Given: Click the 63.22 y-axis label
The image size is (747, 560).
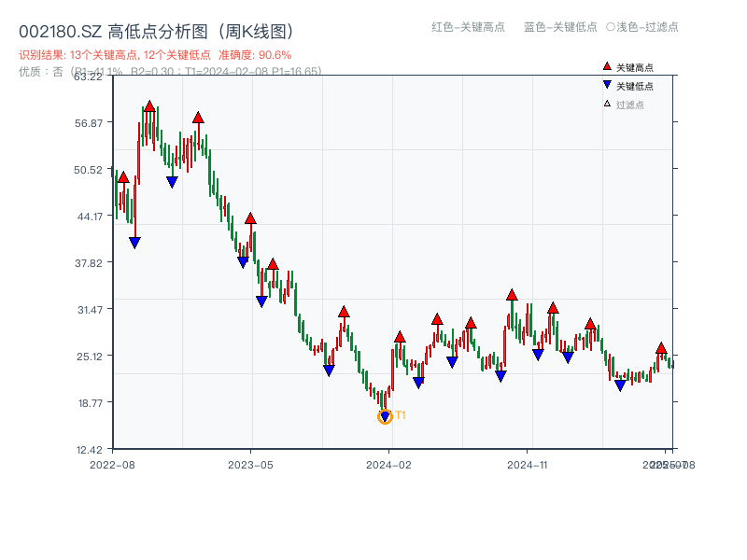Looking at the screenshot, I should point(88,77).
